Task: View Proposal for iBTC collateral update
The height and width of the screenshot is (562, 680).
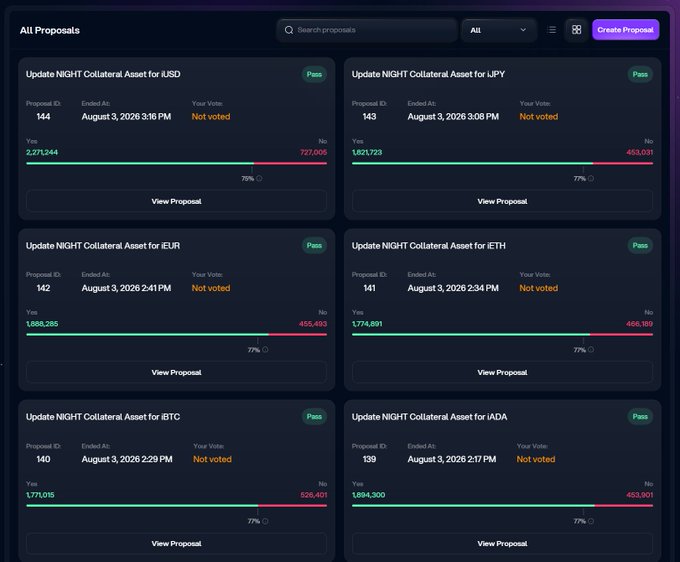Action: 177,544
